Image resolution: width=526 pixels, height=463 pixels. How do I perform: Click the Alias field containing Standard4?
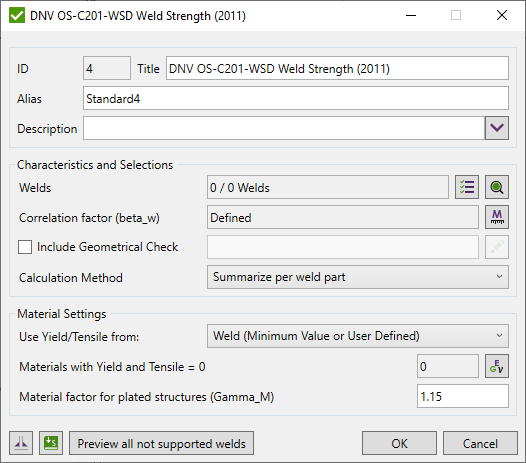coord(296,98)
